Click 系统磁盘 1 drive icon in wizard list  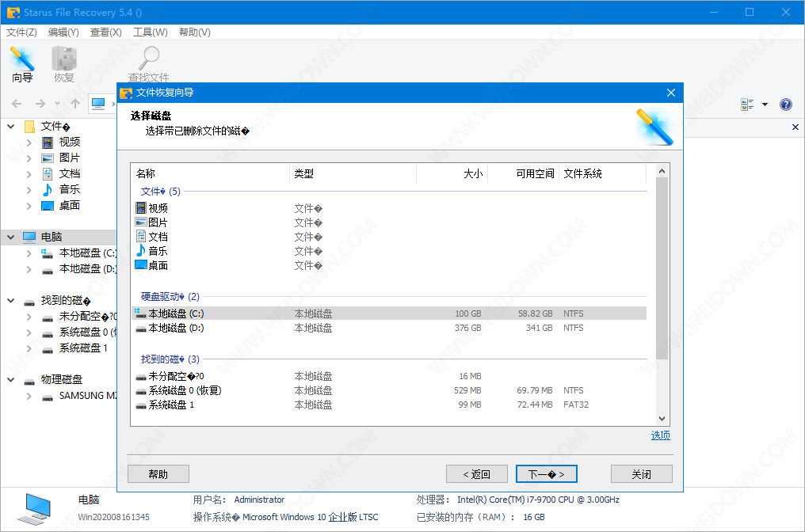click(141, 406)
